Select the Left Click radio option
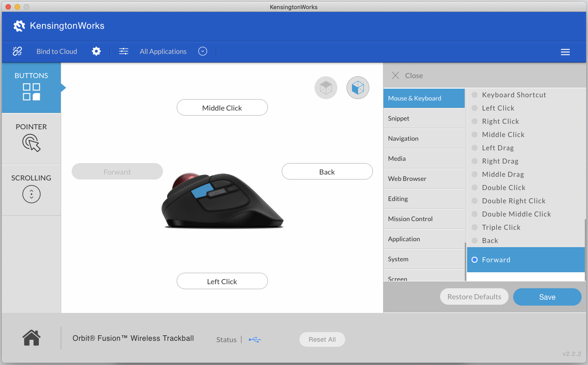Viewport: 588px width, 365px height. coord(475,108)
